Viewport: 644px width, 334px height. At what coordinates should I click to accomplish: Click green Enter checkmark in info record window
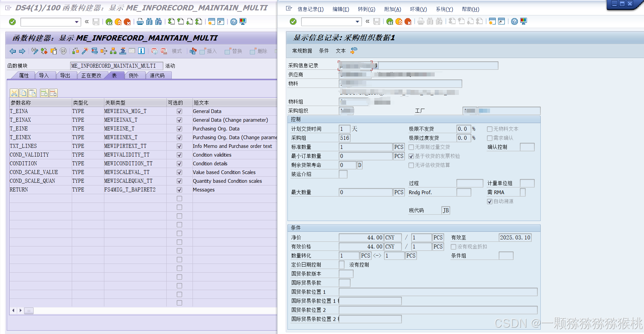(x=293, y=21)
